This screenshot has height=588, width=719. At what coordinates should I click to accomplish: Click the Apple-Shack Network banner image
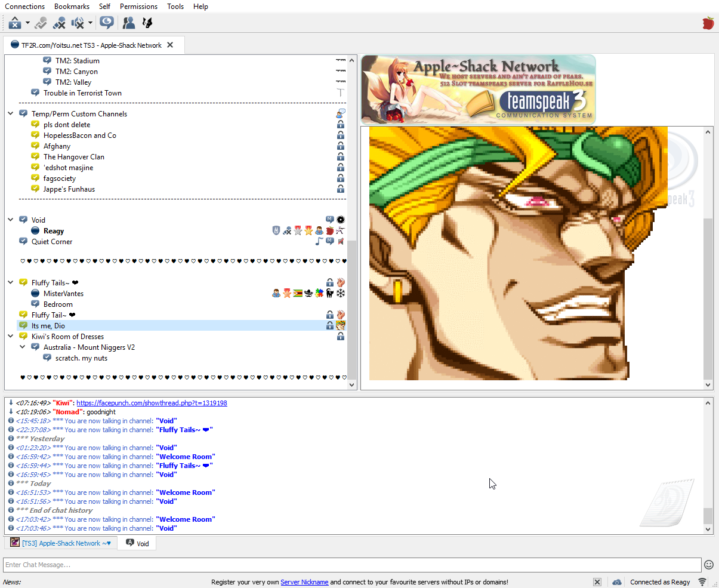pyautogui.click(x=479, y=90)
